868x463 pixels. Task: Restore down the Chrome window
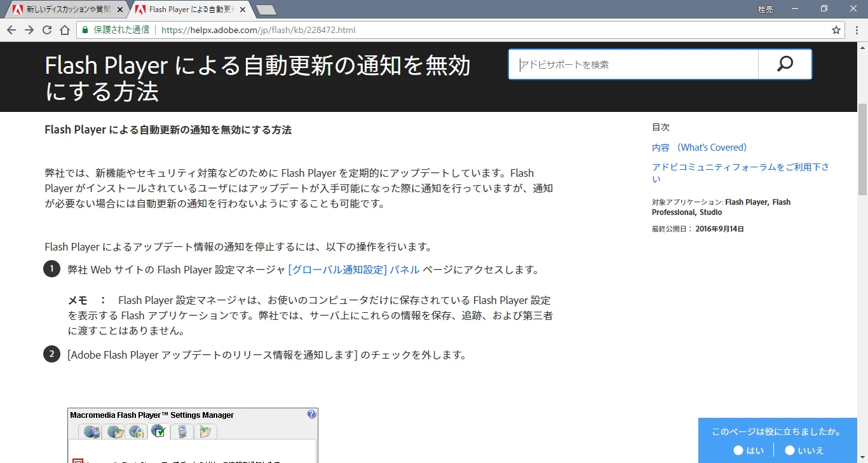coord(824,9)
